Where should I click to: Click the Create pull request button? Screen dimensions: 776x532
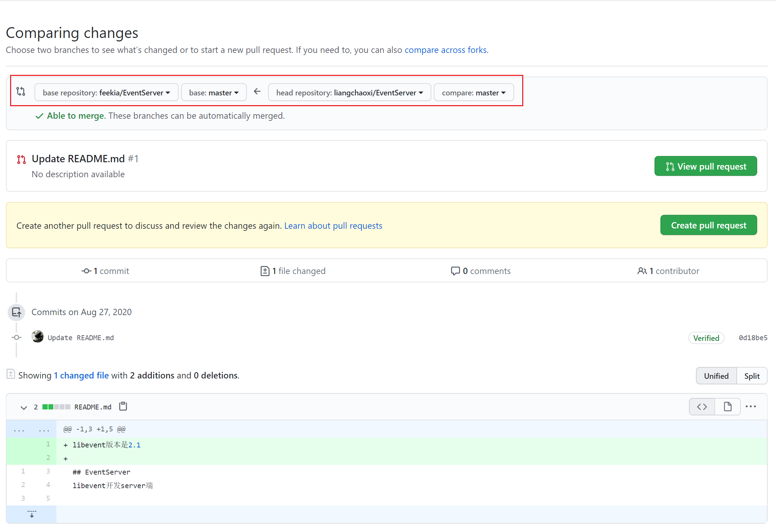708,225
